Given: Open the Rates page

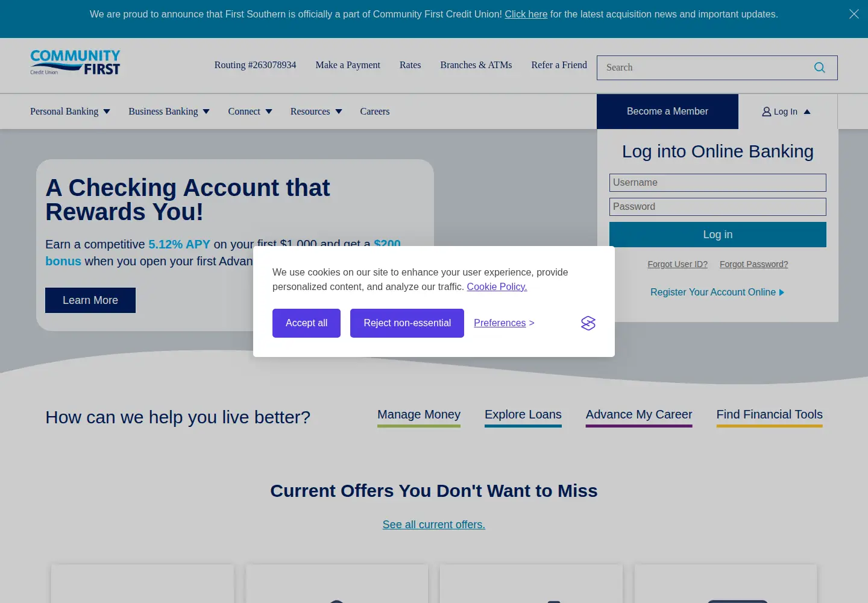Looking at the screenshot, I should (410, 65).
